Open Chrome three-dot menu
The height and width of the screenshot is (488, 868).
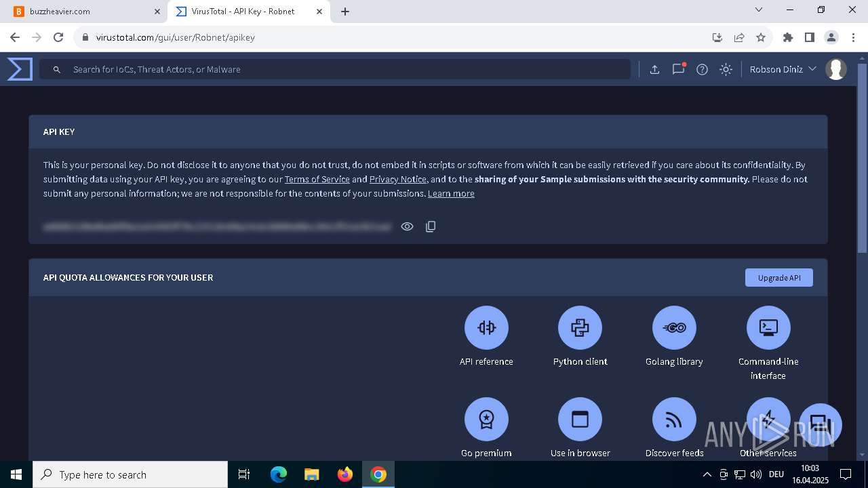853,37
